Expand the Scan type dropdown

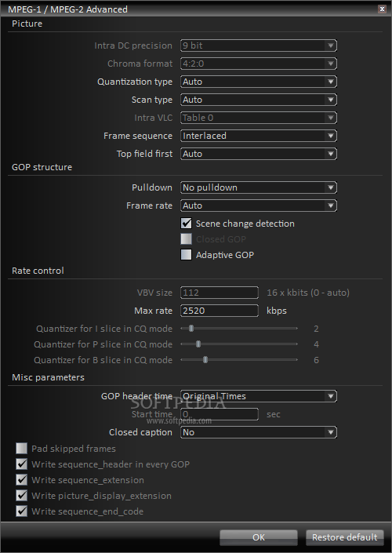259,100
